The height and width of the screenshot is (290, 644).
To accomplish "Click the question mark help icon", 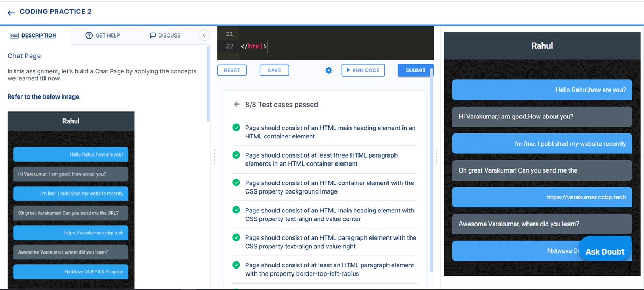I will coord(89,35).
